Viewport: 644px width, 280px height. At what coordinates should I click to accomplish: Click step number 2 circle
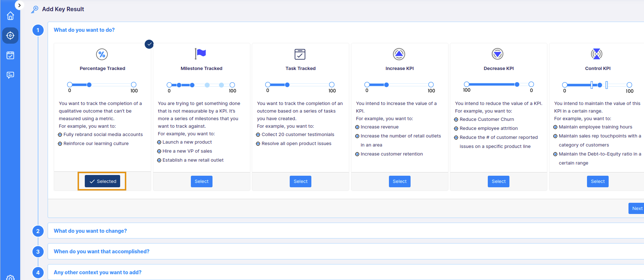point(38,231)
